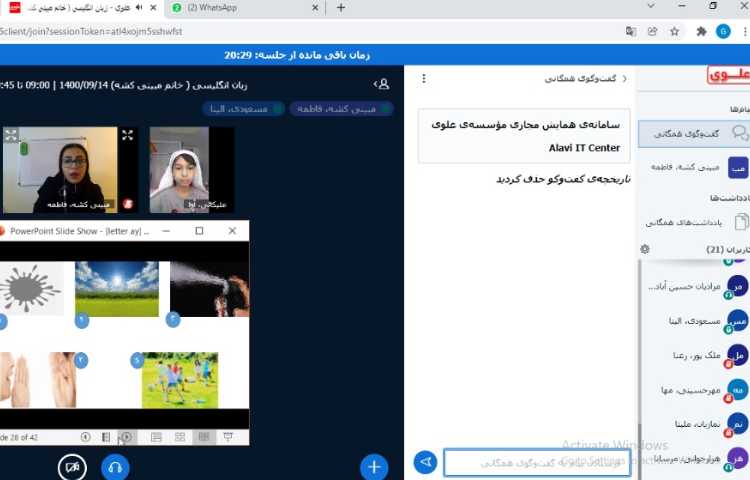The height and width of the screenshot is (480, 750).
Task: Send the chat message
Action: pos(425,462)
